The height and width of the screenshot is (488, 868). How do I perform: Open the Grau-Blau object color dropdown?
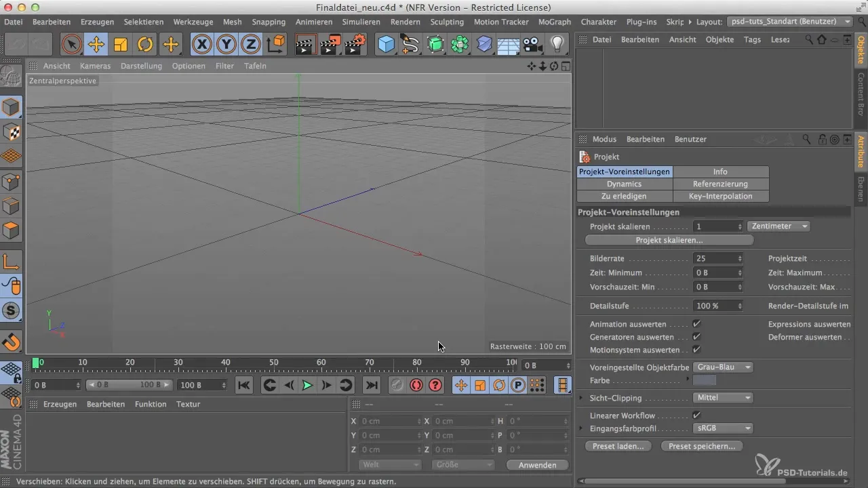722,367
